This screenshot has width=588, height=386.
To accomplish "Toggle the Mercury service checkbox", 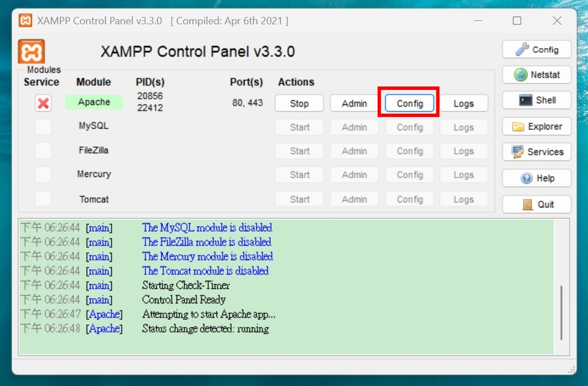I will [x=43, y=175].
